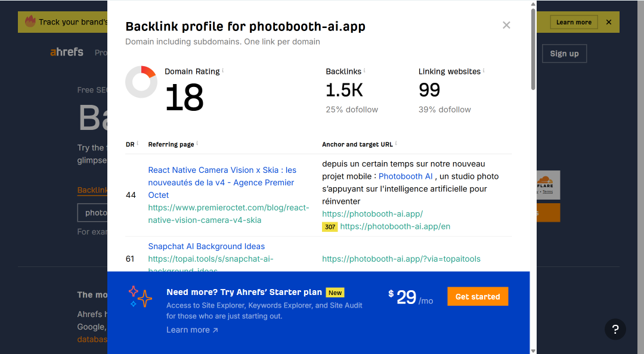644x354 pixels.
Task: Open the Snapchat AI Background Ideas link
Action: point(206,246)
